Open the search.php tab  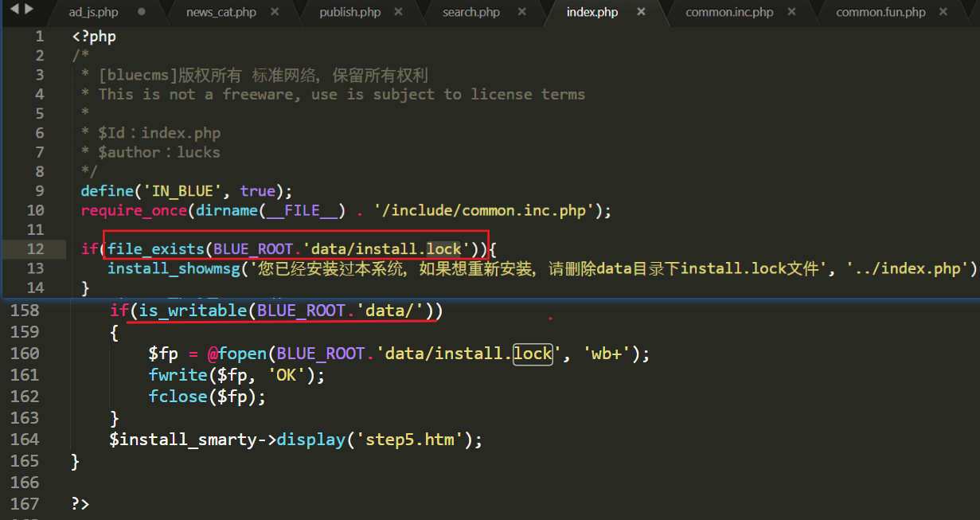(x=471, y=12)
